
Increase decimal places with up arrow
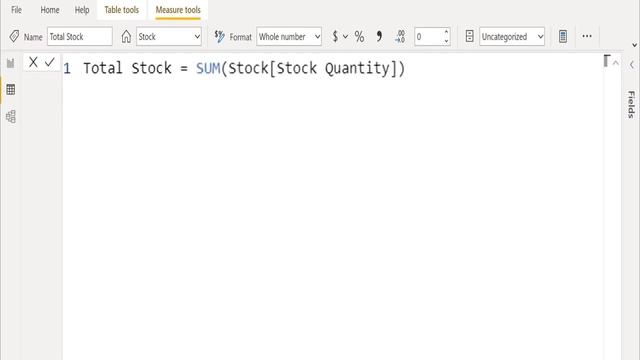[446, 32]
